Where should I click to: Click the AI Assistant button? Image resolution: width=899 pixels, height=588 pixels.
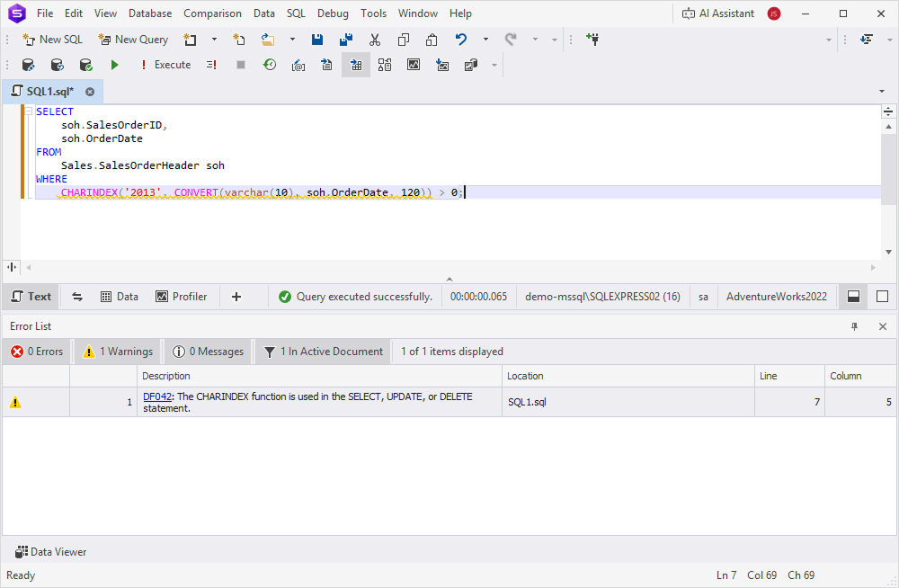(x=719, y=13)
